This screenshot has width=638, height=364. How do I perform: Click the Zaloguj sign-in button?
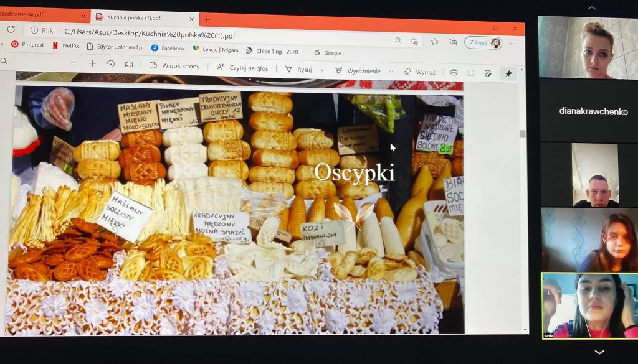(x=483, y=42)
